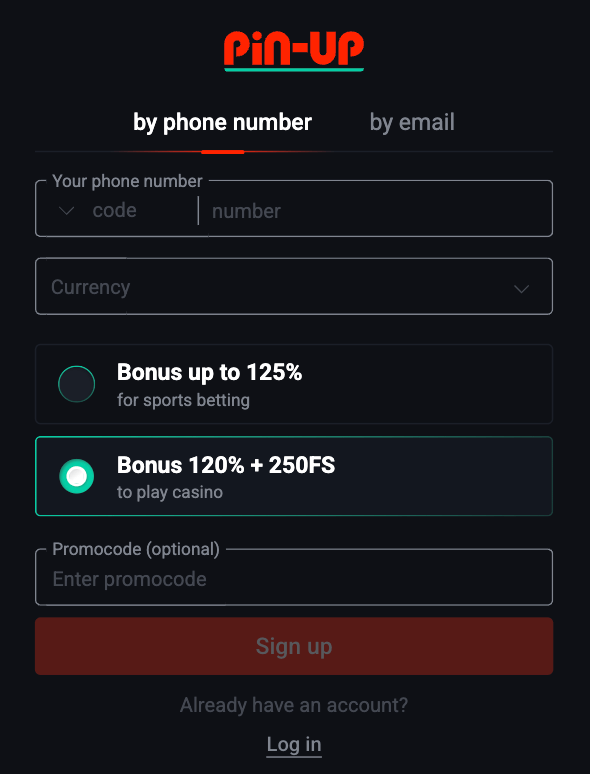Click the Sign up button
Image resolution: width=590 pixels, height=774 pixels.
pyautogui.click(x=294, y=646)
